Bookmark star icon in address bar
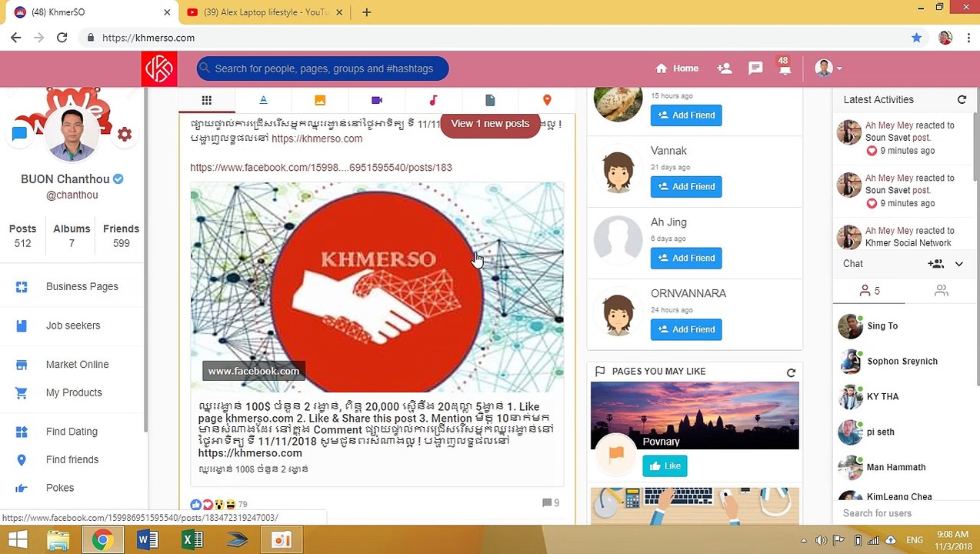Image resolution: width=980 pixels, height=554 pixels. point(916,37)
